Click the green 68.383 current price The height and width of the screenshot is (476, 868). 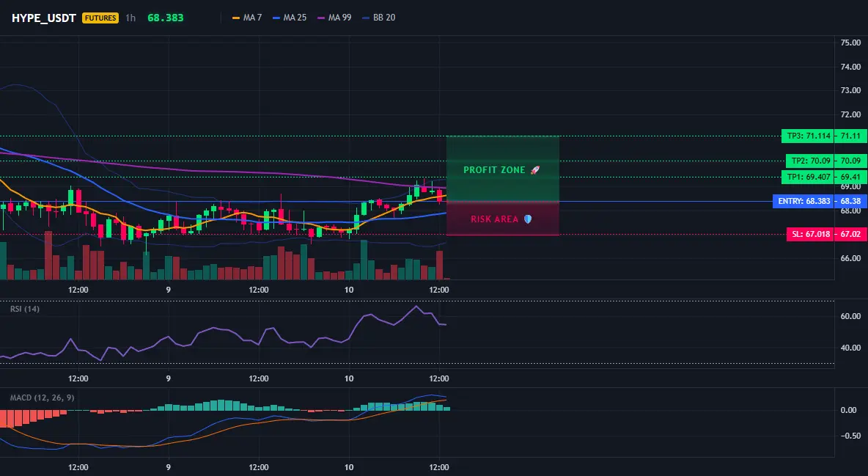(x=166, y=18)
